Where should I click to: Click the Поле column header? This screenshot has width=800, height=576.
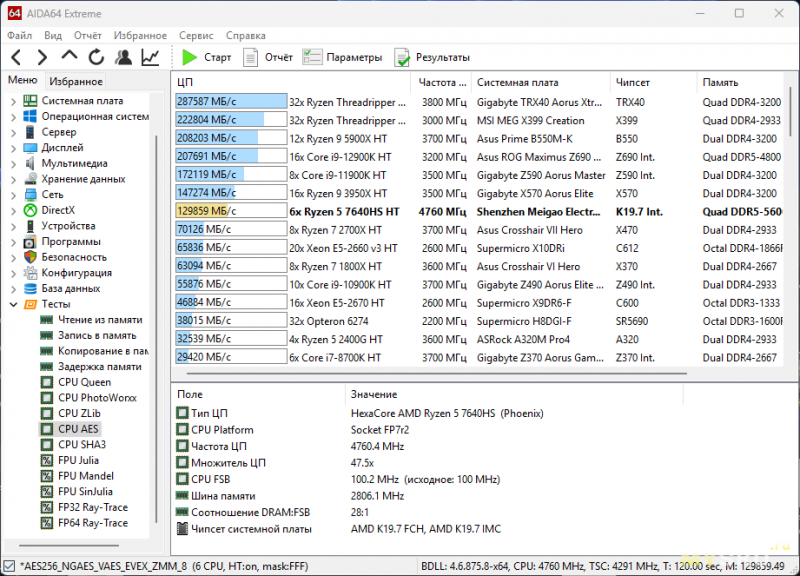click(x=258, y=394)
